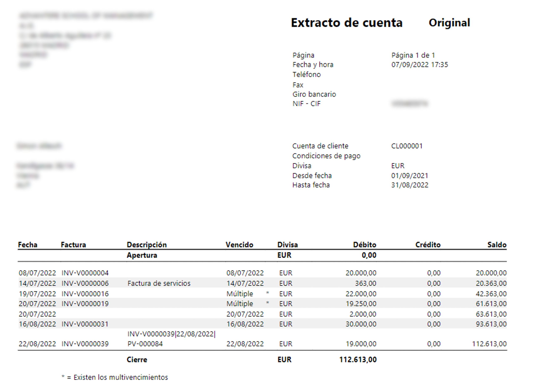Click the 'Saldo' column header

click(x=497, y=245)
